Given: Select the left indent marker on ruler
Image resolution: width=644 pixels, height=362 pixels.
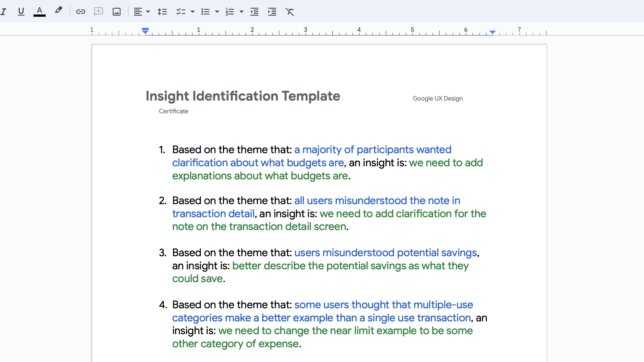Looking at the screenshot, I should pyautogui.click(x=145, y=32).
